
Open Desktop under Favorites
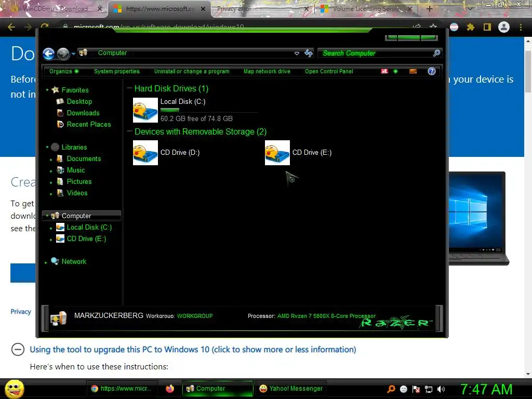pyautogui.click(x=79, y=101)
